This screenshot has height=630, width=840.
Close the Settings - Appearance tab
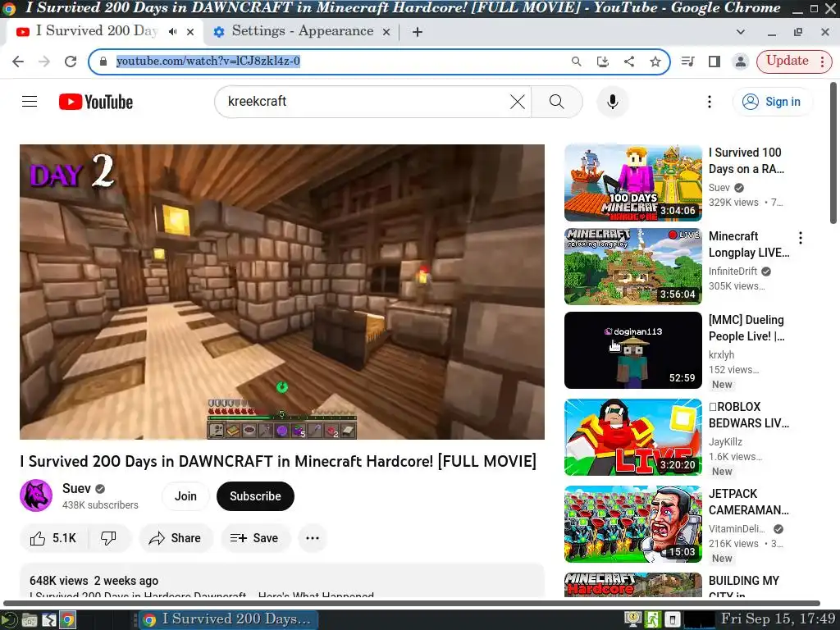pos(386,32)
